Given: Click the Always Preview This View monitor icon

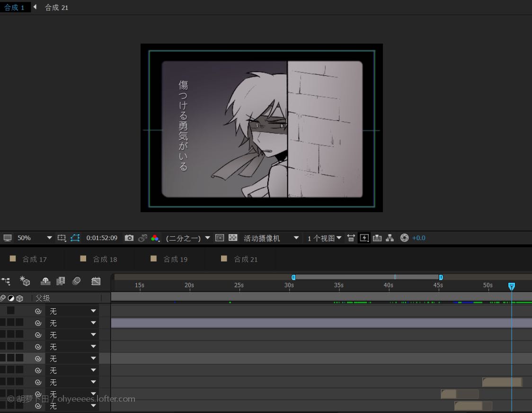Looking at the screenshot, I should pos(8,238).
